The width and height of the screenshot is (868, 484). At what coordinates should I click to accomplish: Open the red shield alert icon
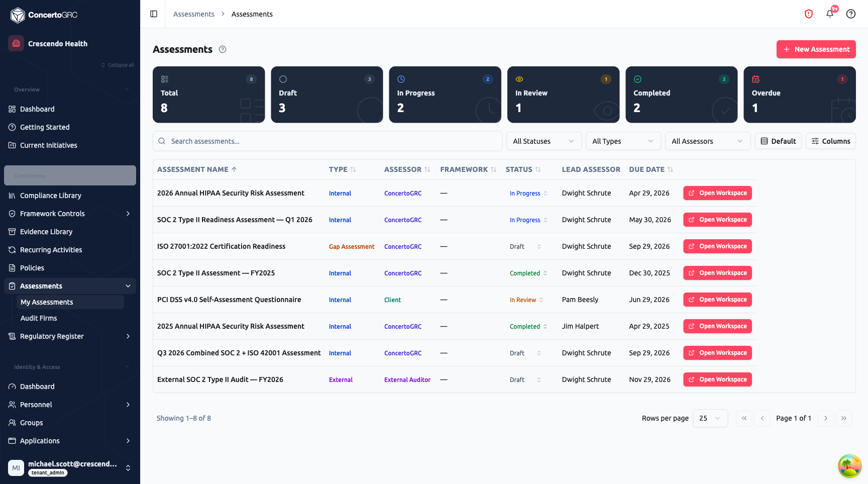click(x=809, y=14)
